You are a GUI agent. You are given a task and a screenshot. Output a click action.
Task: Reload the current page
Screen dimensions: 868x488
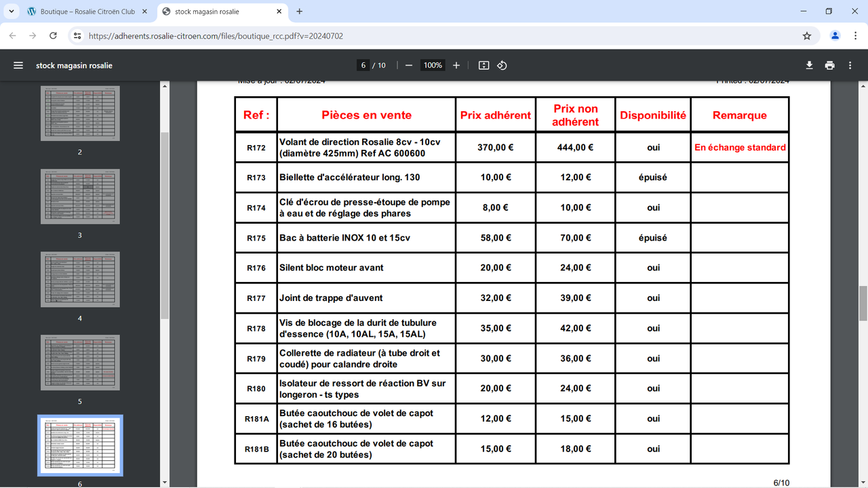(x=53, y=36)
